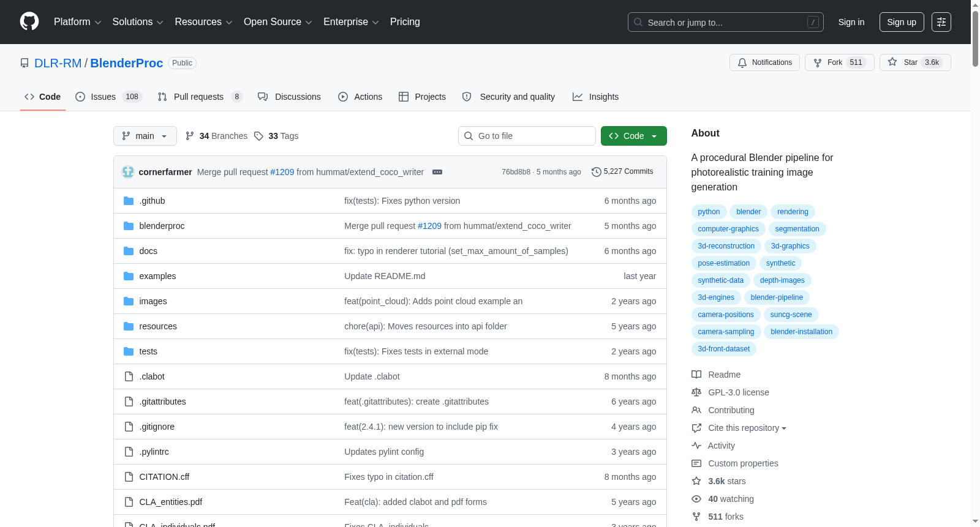This screenshot has height=527, width=980.
Task: Click the .clabot file icon
Action: pyautogui.click(x=129, y=376)
